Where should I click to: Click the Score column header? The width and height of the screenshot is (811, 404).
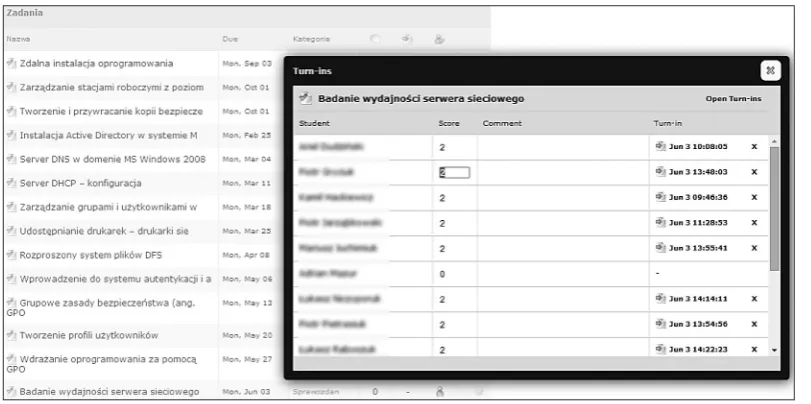448,123
